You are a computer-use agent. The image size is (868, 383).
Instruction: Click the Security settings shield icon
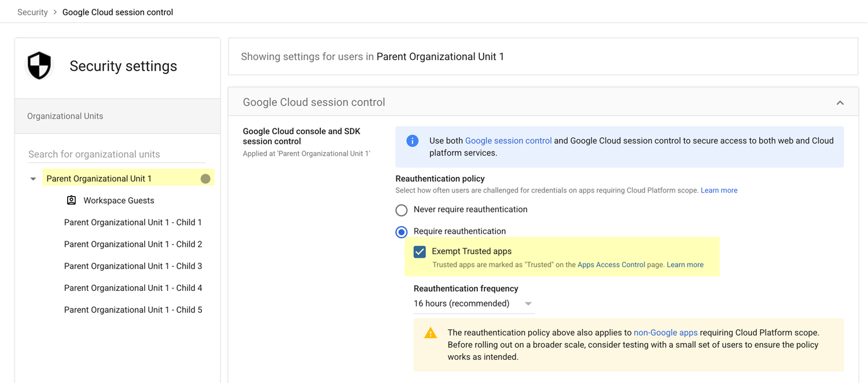[39, 65]
